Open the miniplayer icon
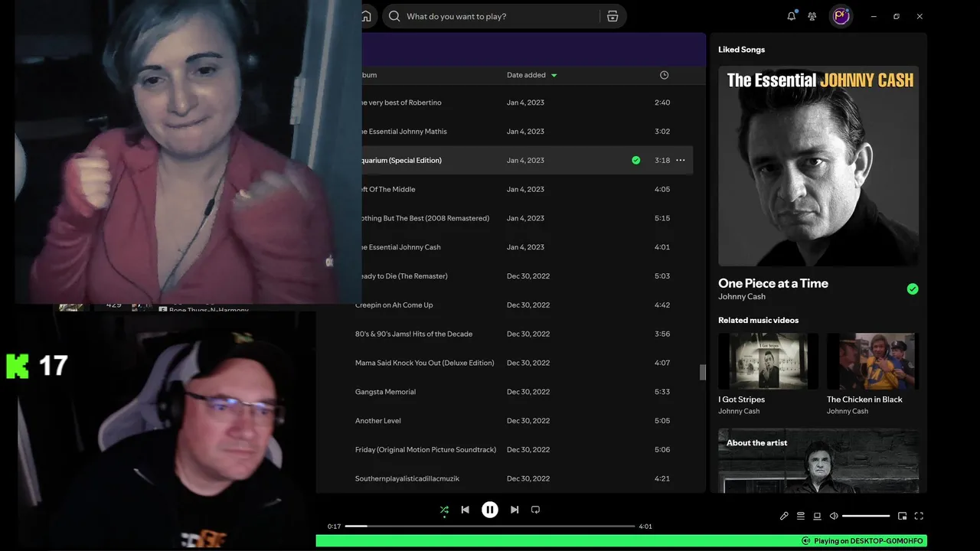The image size is (980, 551). (902, 516)
